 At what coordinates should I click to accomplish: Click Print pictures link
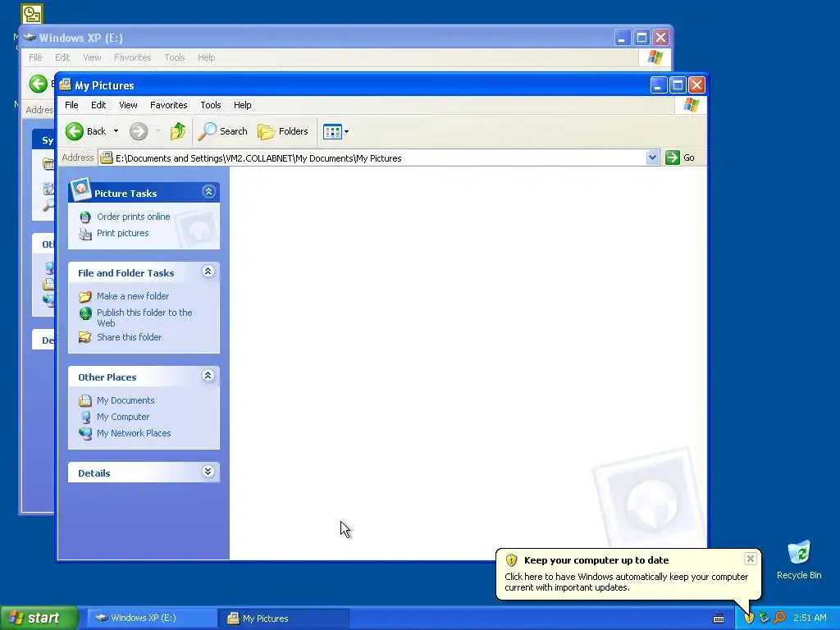(x=123, y=233)
